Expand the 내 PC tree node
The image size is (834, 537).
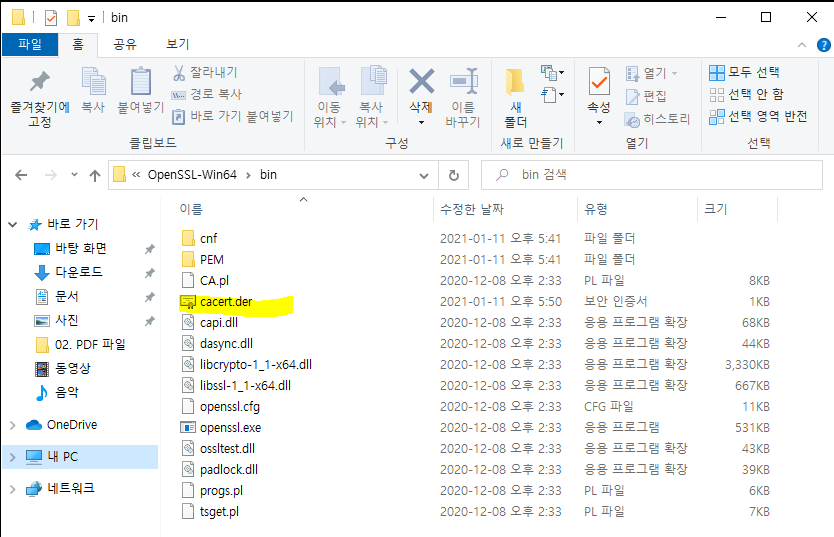tap(13, 457)
